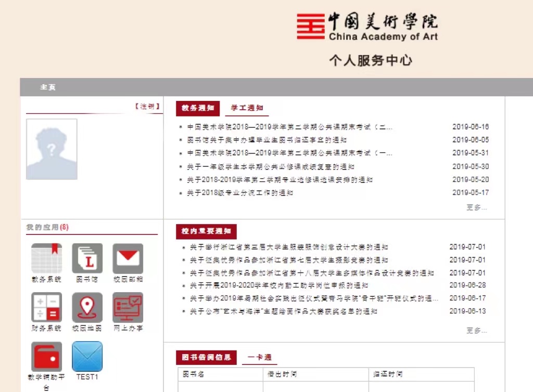Click the China Academy of Art logo
The image size is (533, 392).
click(x=367, y=27)
